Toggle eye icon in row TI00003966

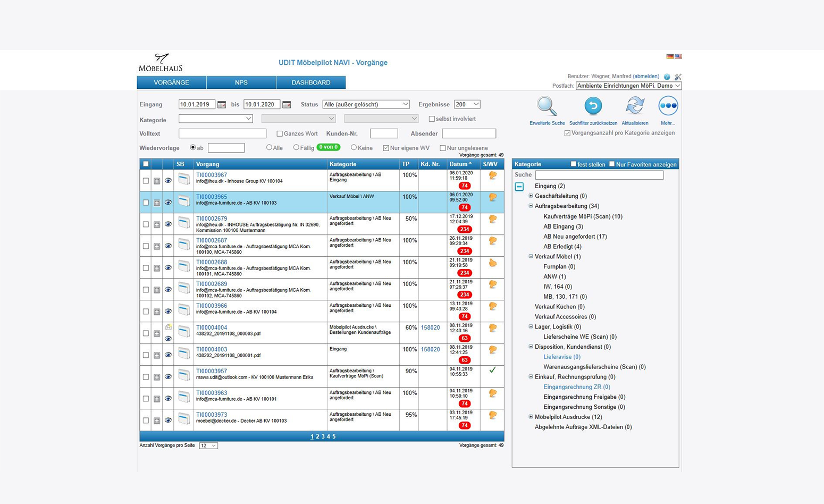pyautogui.click(x=168, y=312)
